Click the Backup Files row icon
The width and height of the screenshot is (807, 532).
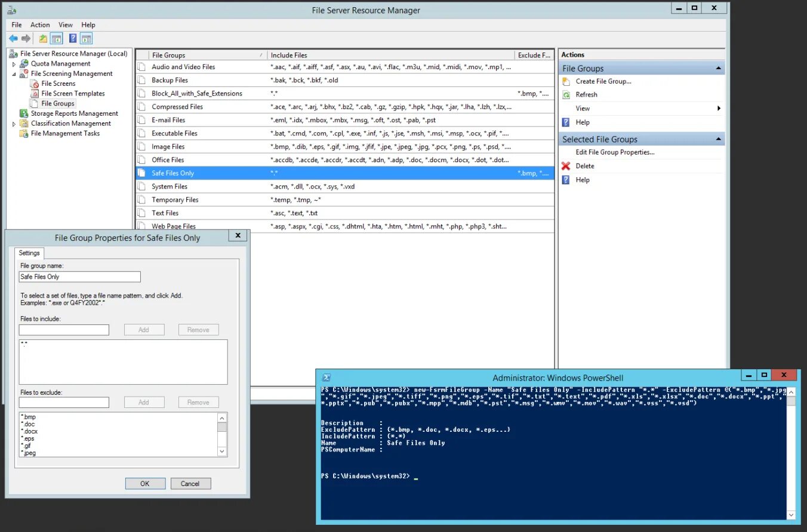point(141,80)
